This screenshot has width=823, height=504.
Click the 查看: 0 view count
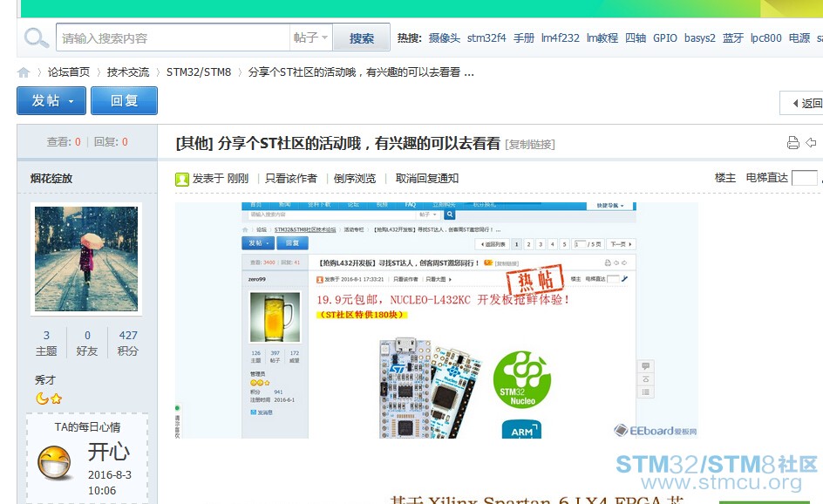click(x=64, y=142)
